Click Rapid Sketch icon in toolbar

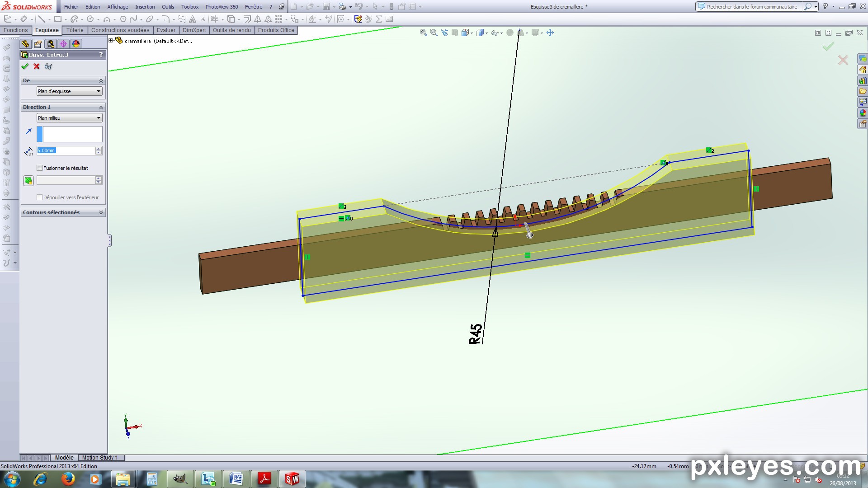[358, 19]
